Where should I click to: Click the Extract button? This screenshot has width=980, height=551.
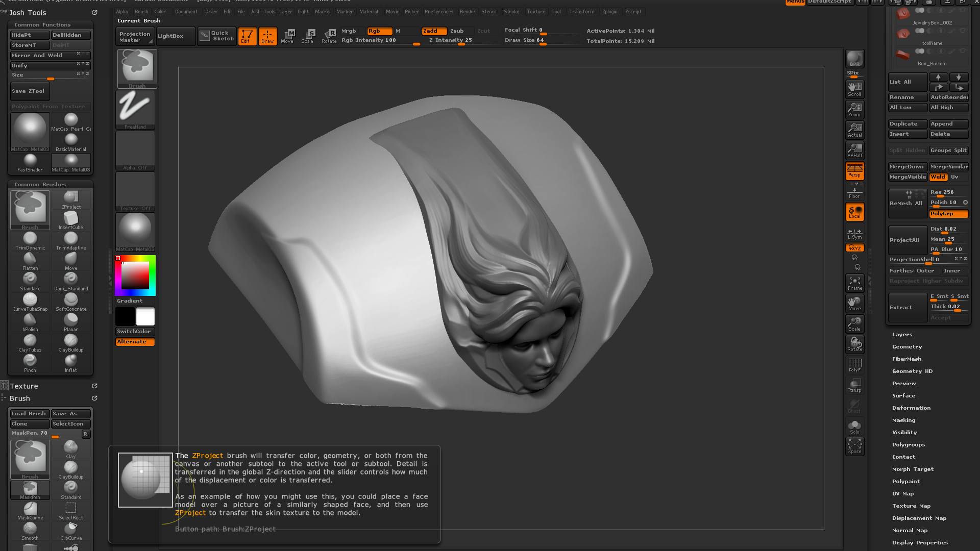tap(908, 308)
